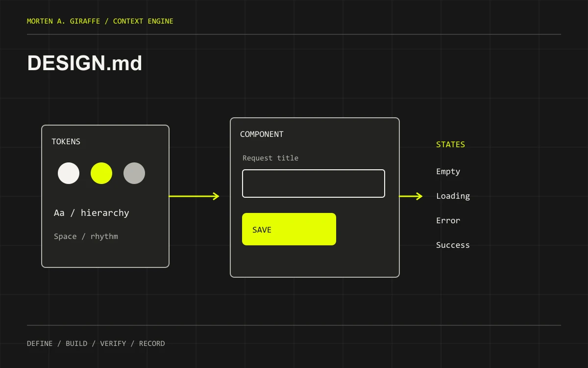
Task: Click the 'MORTEN A. GIRAFFE / CONTEXT ENGINE' header
Action: point(100,21)
